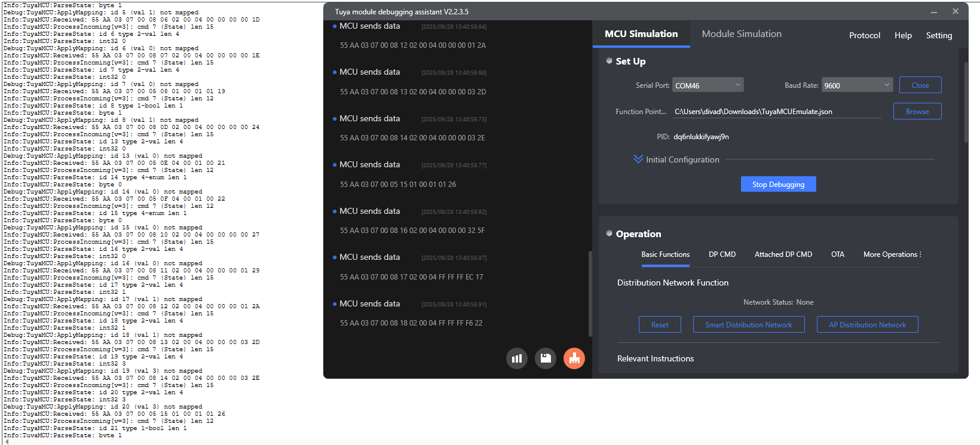This screenshot has width=980, height=445.
Task: Select the log data 55 AA 03 07 00 05 15
Action: (x=398, y=185)
